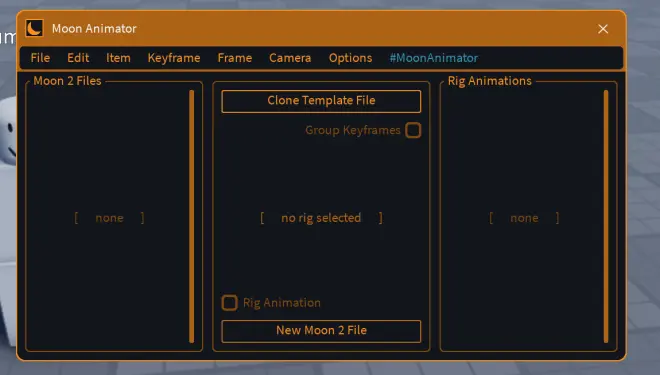
Task: Click the 'no rig selected' placeholder text
Action: [321, 218]
